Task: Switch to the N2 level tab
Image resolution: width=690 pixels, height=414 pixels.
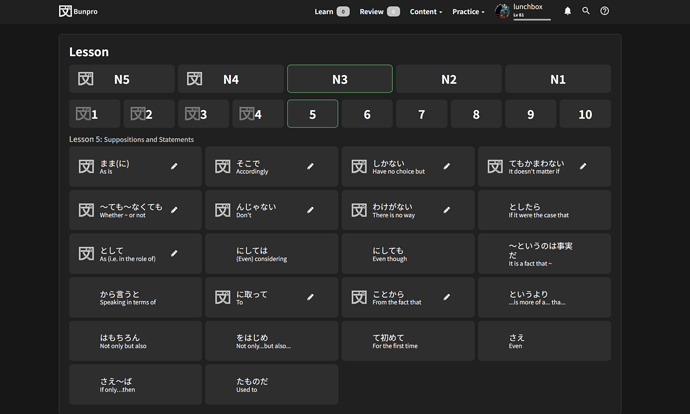Action: [x=449, y=79]
